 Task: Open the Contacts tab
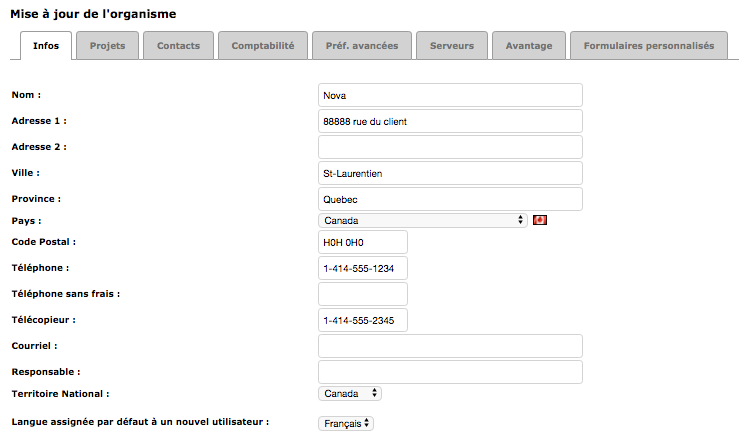[x=178, y=46]
